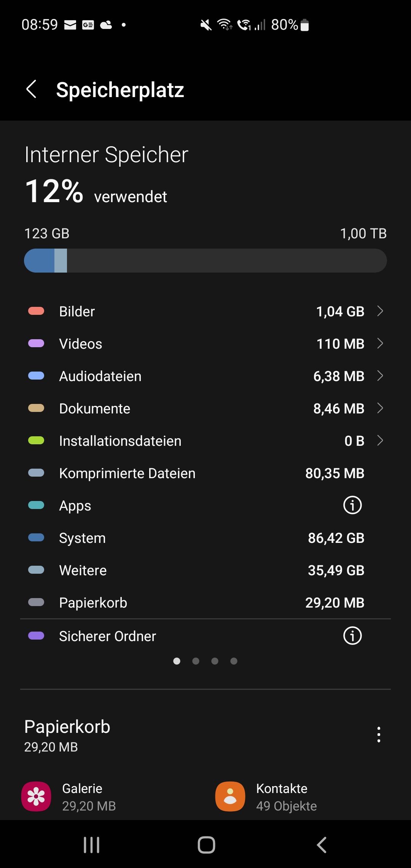This screenshot has height=868, width=411.
Task: Tap the orange Kontakte app icon
Action: coord(230,796)
